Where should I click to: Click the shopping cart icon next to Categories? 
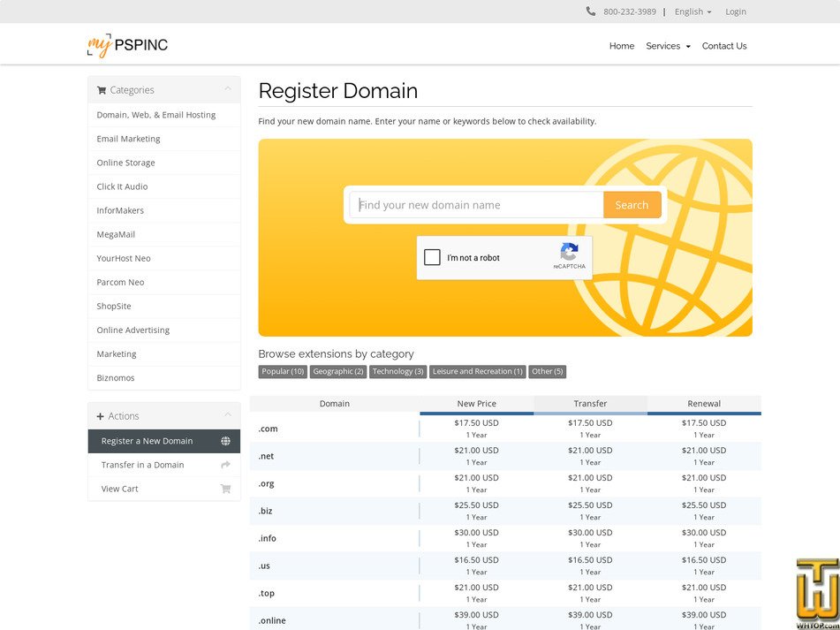102,90
